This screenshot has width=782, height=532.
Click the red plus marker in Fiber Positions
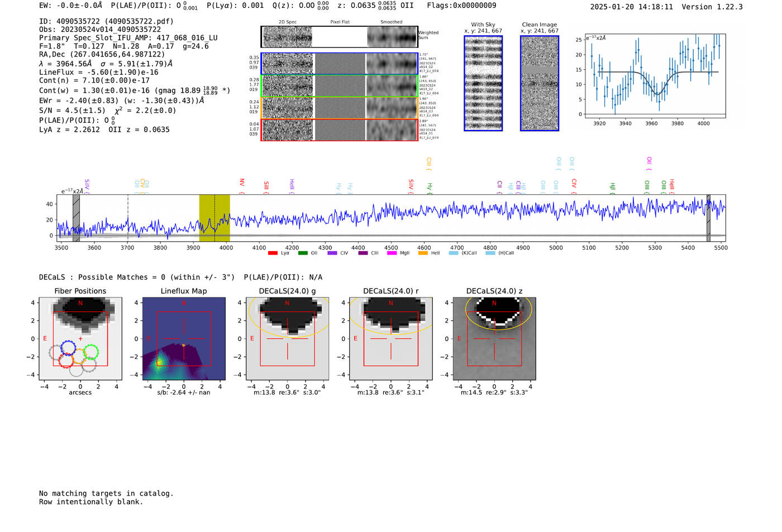(x=80, y=339)
